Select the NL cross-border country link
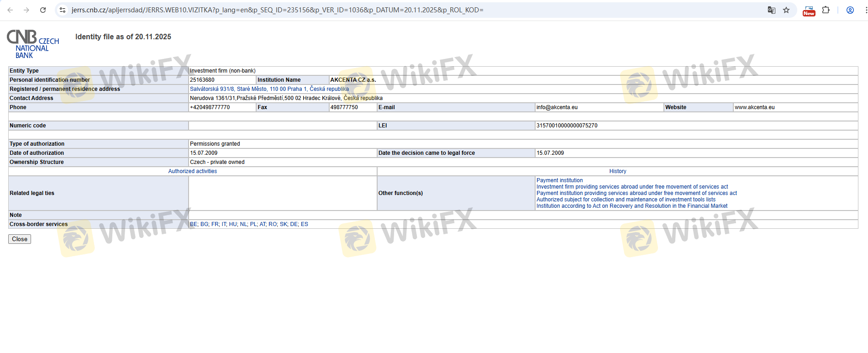Image resolution: width=868 pixels, height=353 pixels. pyautogui.click(x=243, y=224)
